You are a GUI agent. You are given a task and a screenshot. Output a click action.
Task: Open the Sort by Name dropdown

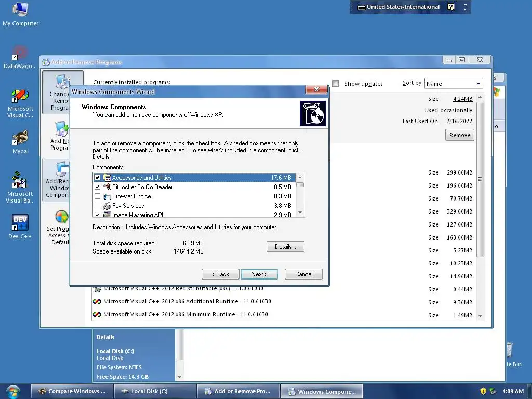(x=453, y=84)
